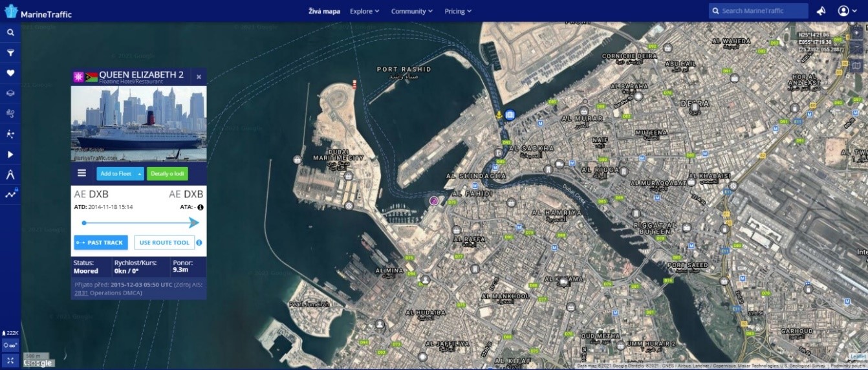Open the density maps icon in sidebar

click(10, 134)
